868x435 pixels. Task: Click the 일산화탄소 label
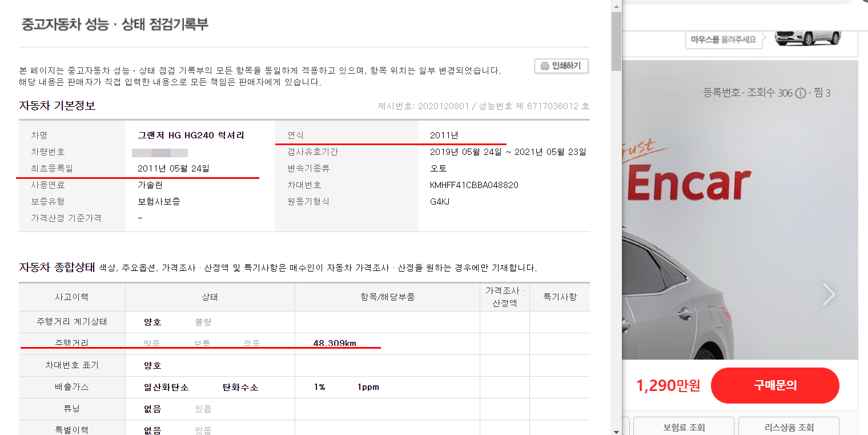[x=166, y=388]
